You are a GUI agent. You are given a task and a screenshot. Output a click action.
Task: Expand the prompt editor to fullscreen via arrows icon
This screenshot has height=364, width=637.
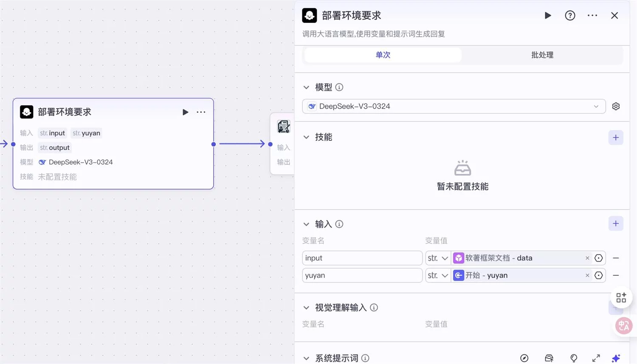point(596,358)
